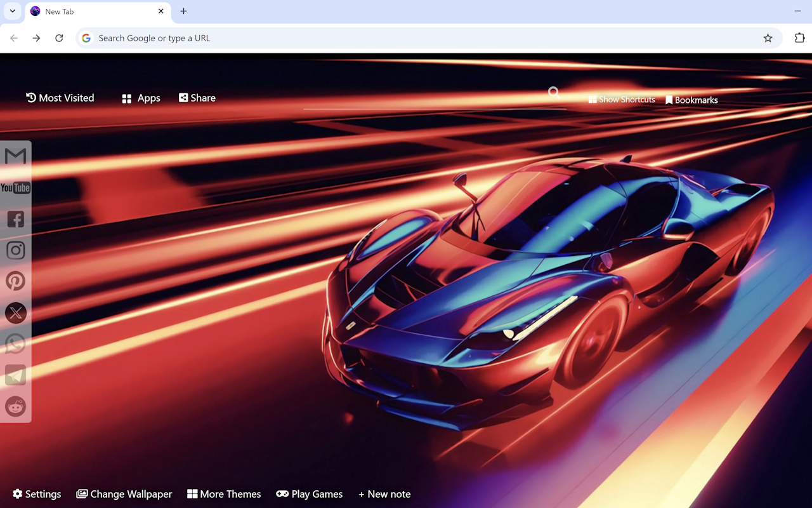The image size is (812, 508).
Task: Open Facebook from the sidebar
Action: [15, 218]
